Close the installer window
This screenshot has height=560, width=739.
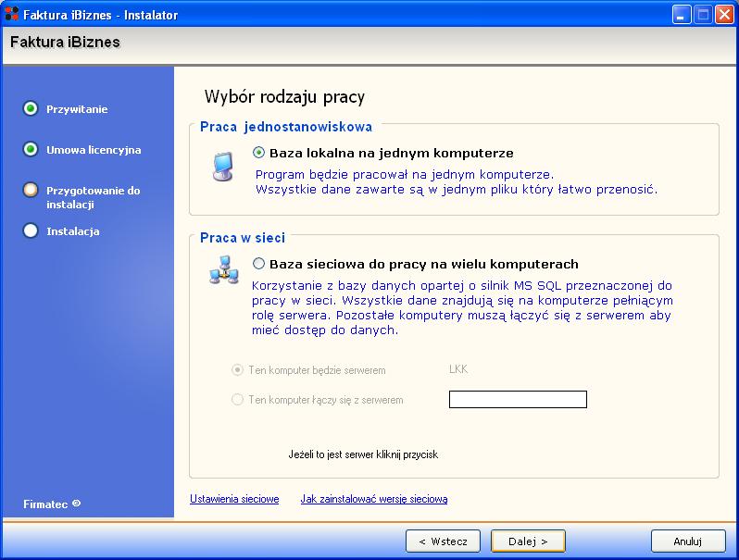(x=724, y=15)
